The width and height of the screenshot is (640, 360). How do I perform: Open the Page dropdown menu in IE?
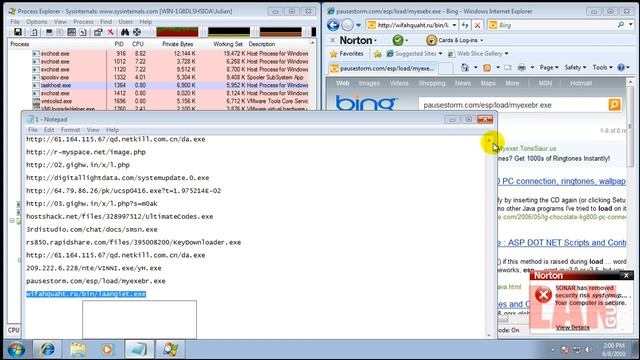pyautogui.click(x=549, y=67)
